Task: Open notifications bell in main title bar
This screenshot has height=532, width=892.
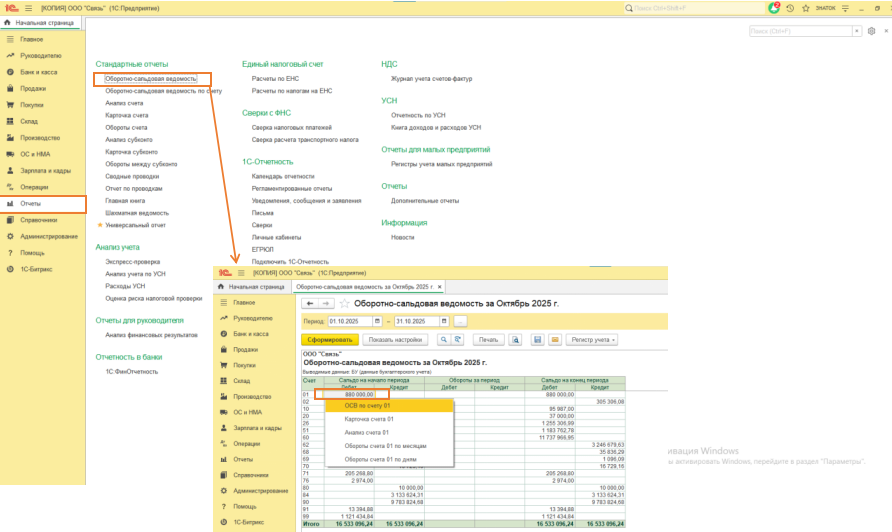Action: (x=774, y=8)
